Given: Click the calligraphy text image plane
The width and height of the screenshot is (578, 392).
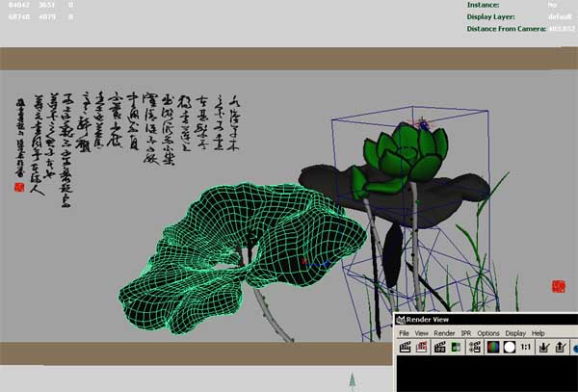Looking at the screenshot, I should click(125, 147).
